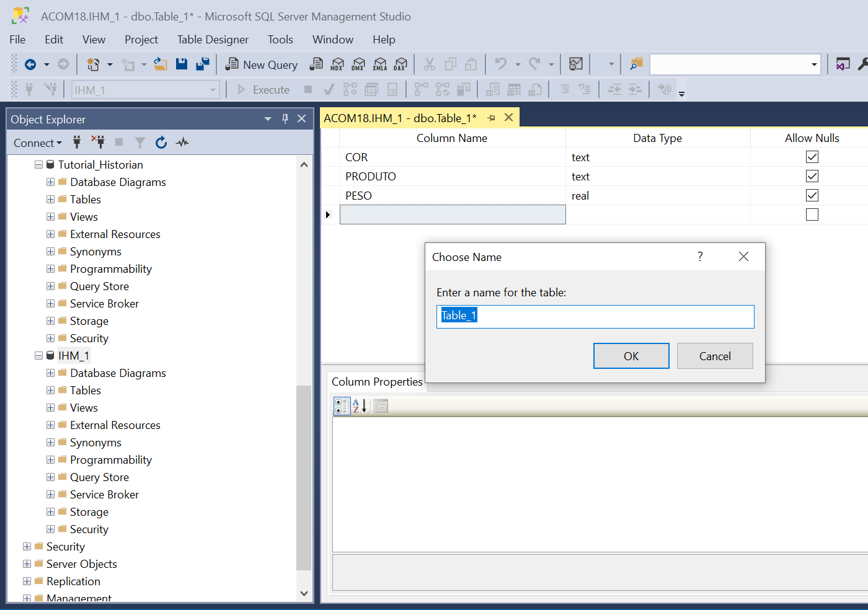Image resolution: width=868 pixels, height=610 pixels.
Task: Toggle Allow Nulls checkbox for PRODUTO column
Action: pyautogui.click(x=812, y=176)
